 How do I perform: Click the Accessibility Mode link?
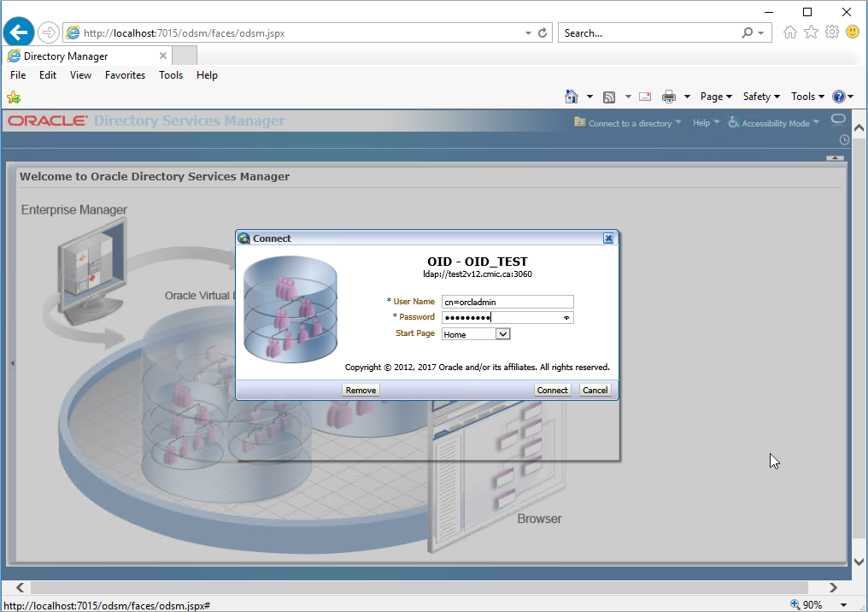(x=776, y=123)
